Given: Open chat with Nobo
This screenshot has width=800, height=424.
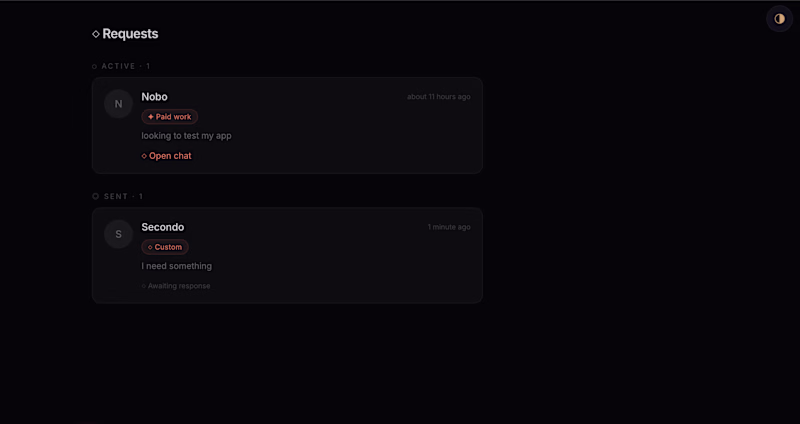Looking at the screenshot, I should click(166, 156).
